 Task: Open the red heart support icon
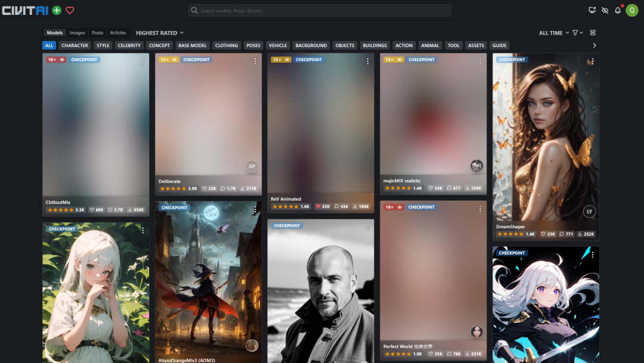(x=70, y=10)
